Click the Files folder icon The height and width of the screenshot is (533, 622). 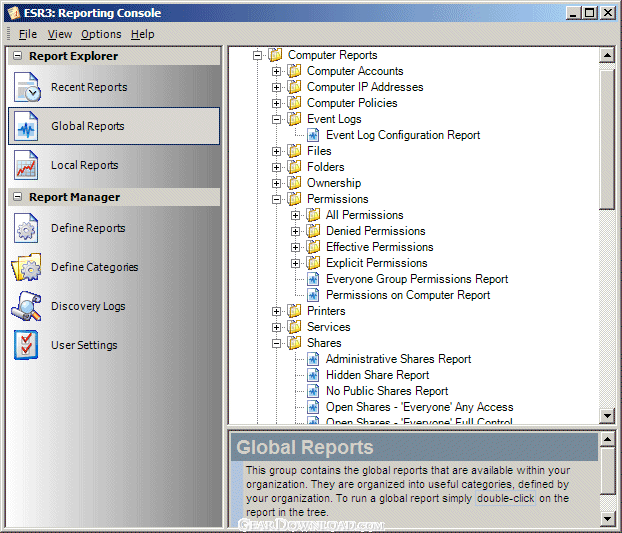pos(294,151)
